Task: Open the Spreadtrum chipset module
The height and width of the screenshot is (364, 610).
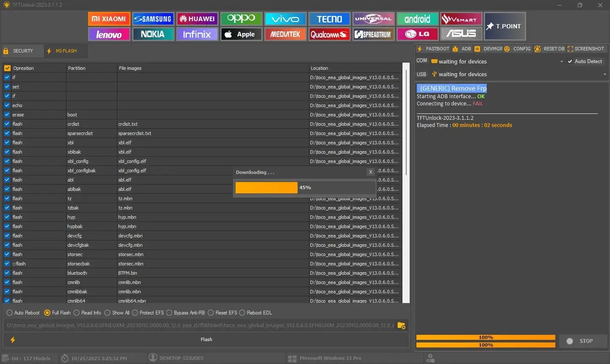Action: (373, 34)
